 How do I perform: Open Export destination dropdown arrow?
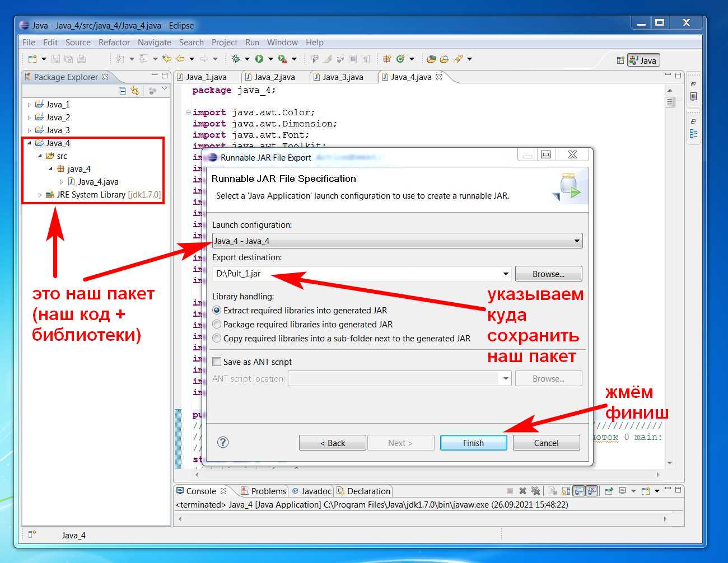505,274
